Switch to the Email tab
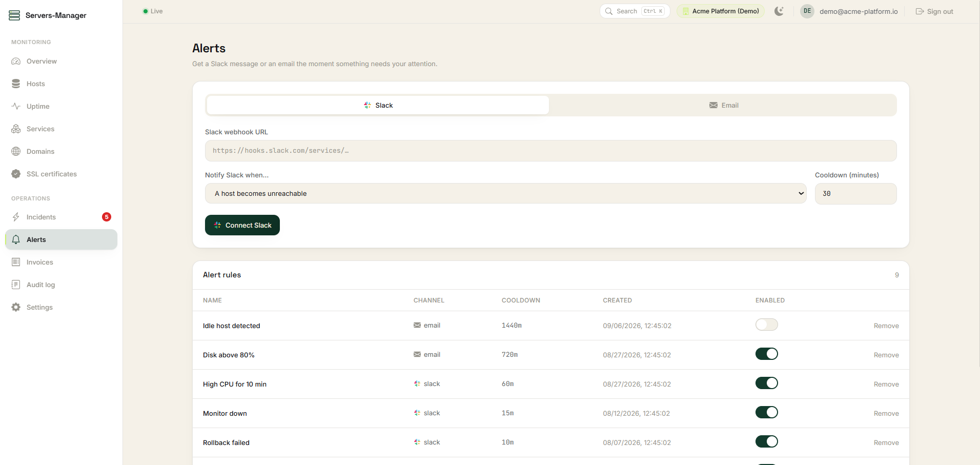The image size is (980, 465). click(723, 105)
